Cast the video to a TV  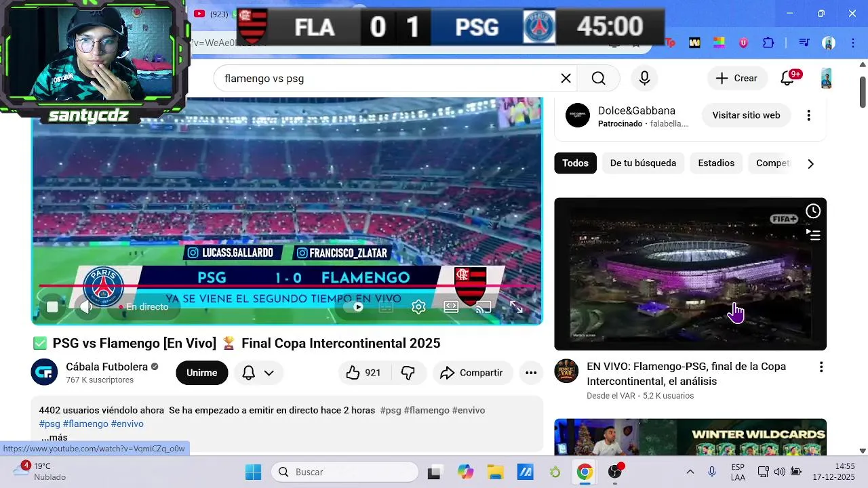pos(484,307)
